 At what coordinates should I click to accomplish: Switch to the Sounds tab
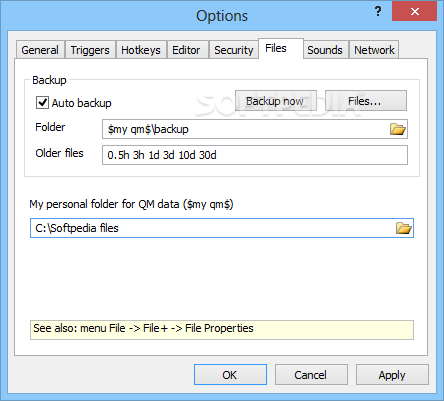pos(325,50)
